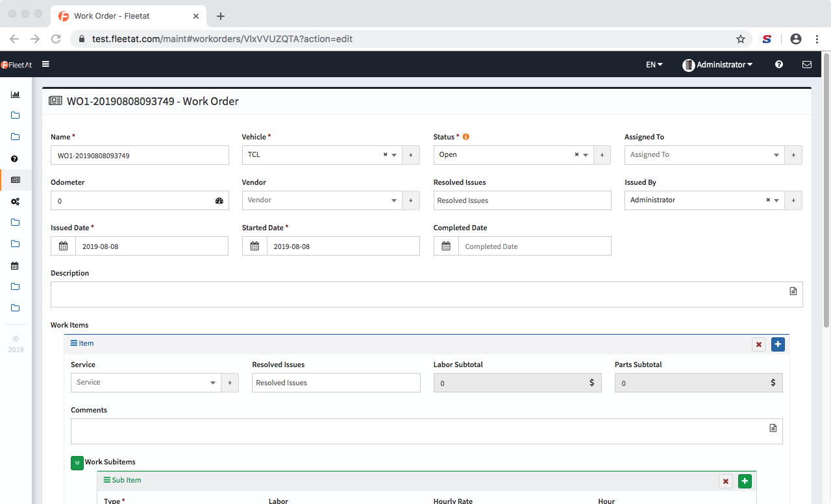Open help from the top bar question icon
The width and height of the screenshot is (831, 504).
[779, 64]
